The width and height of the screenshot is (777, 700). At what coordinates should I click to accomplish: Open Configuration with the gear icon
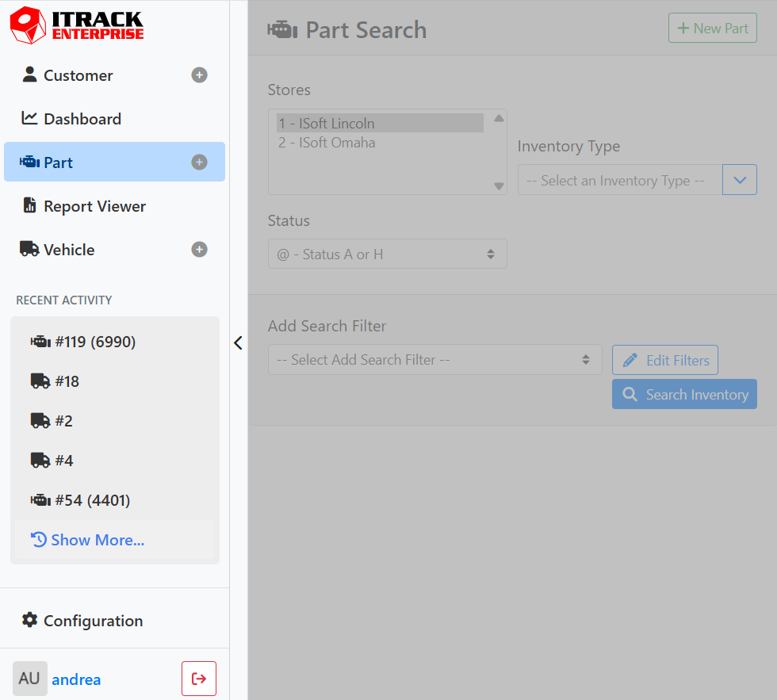tap(82, 621)
